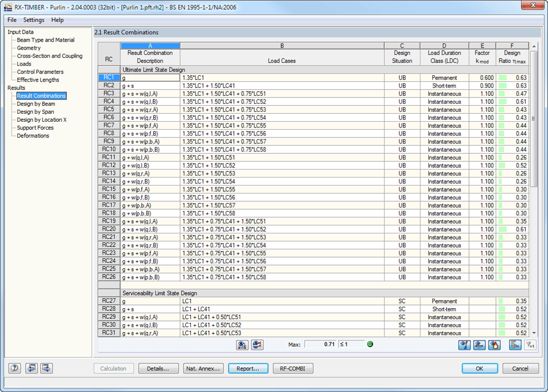
Task: Open the File menu
Action: point(12,20)
